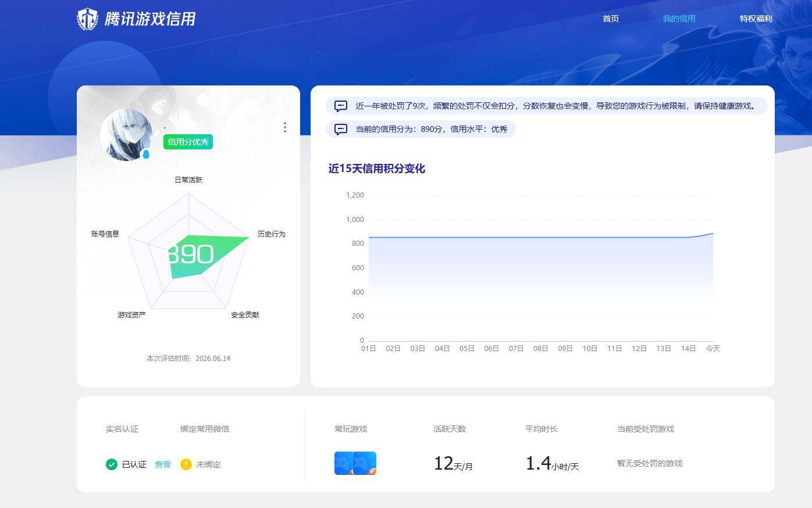The height and width of the screenshot is (508, 812).
Task: Click the 账号信息 radar label
Action: [x=105, y=234]
